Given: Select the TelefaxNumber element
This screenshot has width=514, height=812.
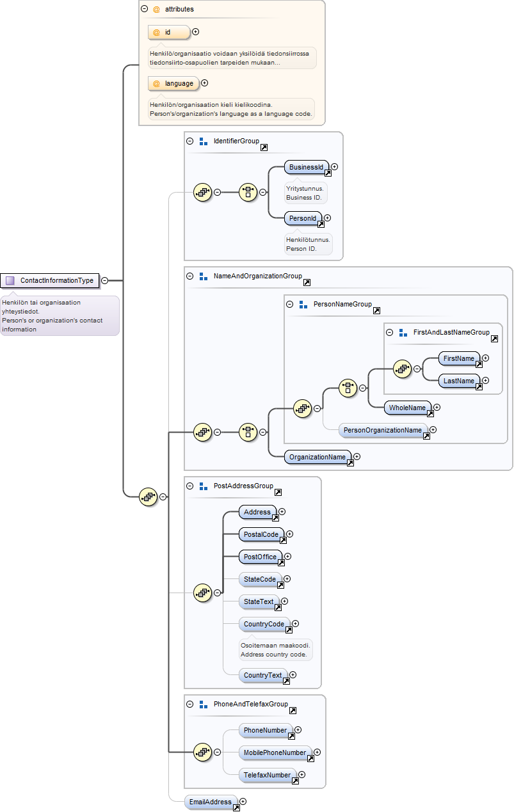Looking at the screenshot, I should click(x=268, y=775).
